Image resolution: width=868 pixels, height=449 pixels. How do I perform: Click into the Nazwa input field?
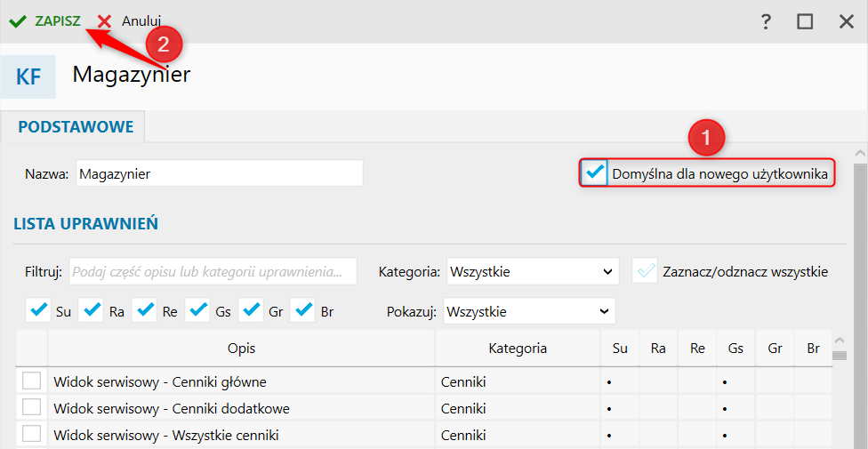point(219,173)
